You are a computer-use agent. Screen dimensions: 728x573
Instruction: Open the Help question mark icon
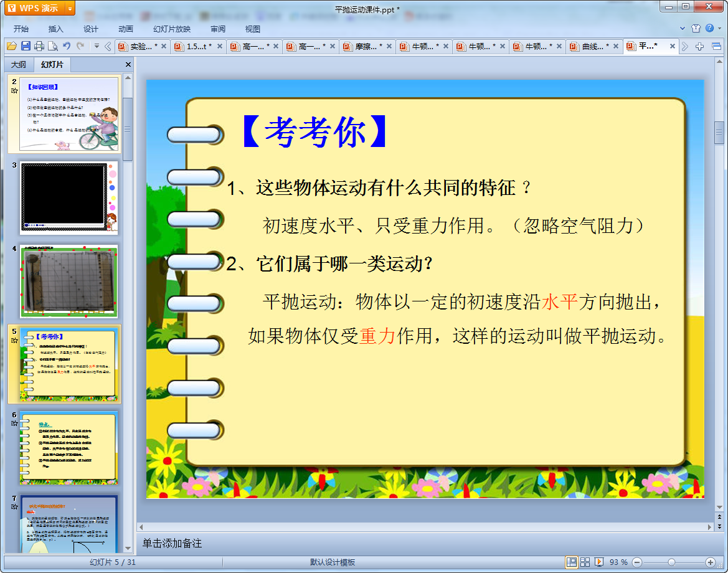[x=709, y=29]
